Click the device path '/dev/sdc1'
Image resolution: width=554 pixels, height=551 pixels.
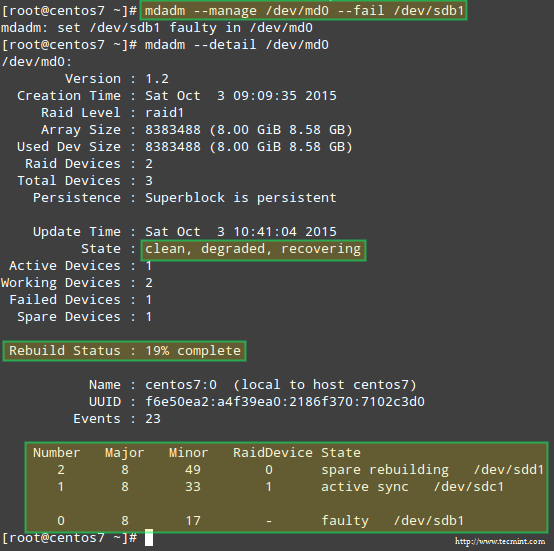[469, 487]
